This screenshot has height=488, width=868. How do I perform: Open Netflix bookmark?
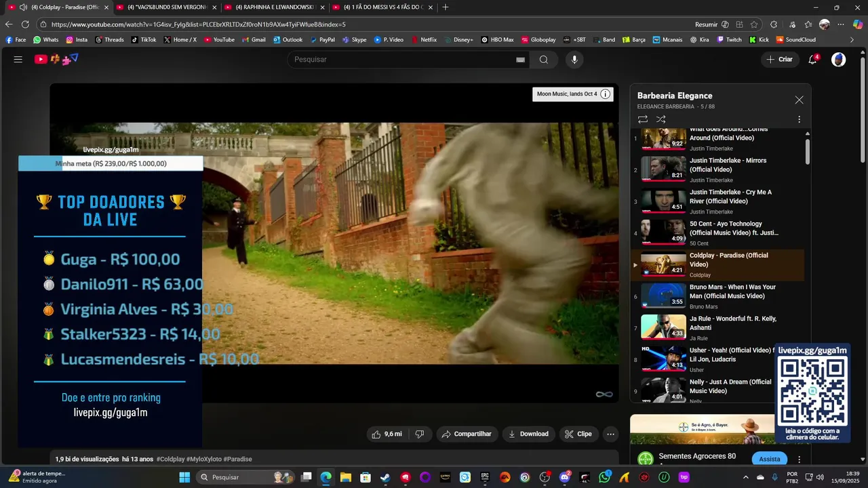click(424, 40)
